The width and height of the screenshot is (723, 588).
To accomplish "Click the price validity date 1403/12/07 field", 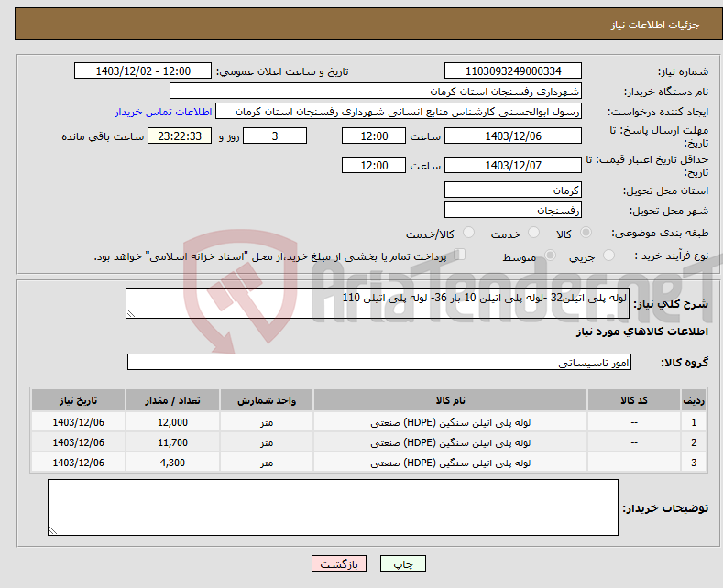I will point(513,165).
